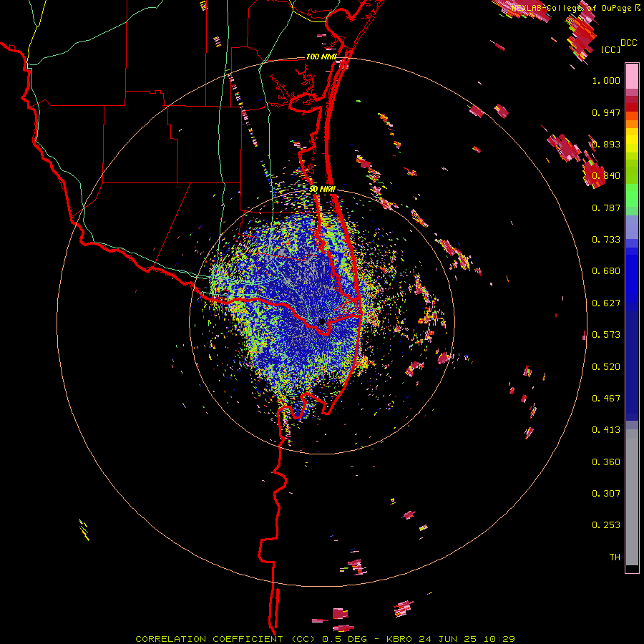Click the 0.787 scale value

click(x=606, y=208)
